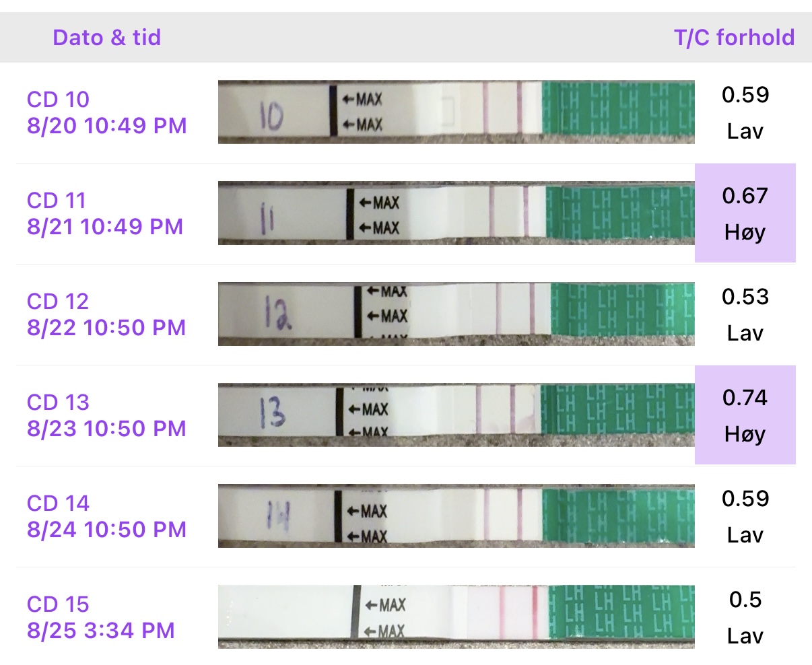
Task: Click the 0.53 Lav ratio value
Action: pyautogui.click(x=745, y=314)
